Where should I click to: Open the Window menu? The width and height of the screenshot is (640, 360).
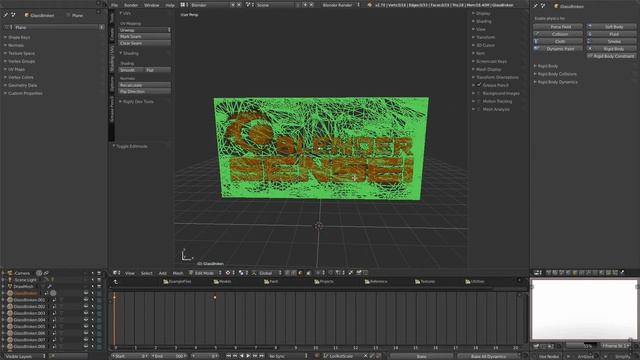click(x=151, y=5)
